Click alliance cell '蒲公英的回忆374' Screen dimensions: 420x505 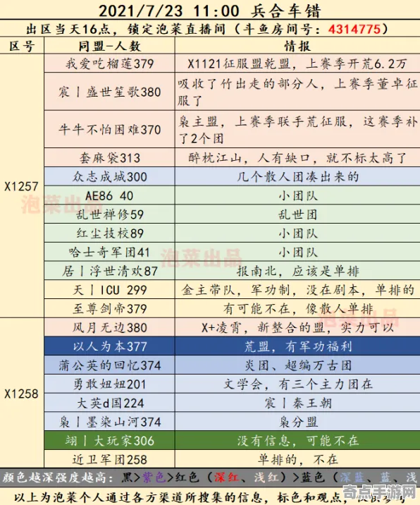(x=109, y=365)
